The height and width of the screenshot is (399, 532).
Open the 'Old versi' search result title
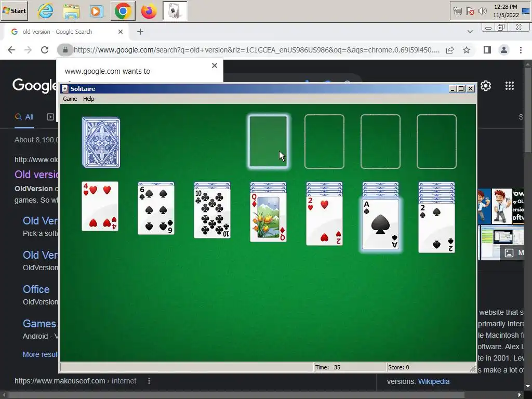(36, 175)
